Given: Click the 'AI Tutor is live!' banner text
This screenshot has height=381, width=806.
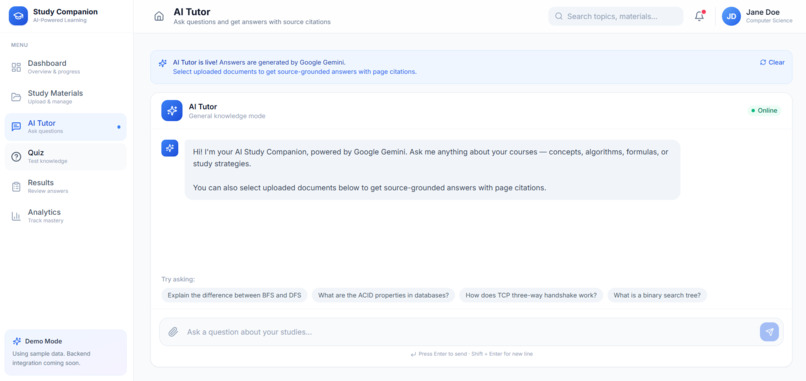Looking at the screenshot, I should click(259, 63).
